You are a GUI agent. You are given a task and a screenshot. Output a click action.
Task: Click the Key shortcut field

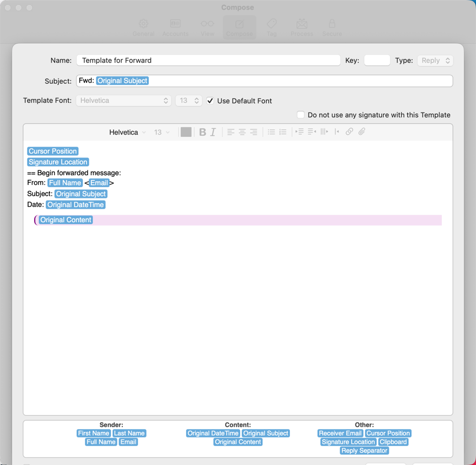point(377,61)
